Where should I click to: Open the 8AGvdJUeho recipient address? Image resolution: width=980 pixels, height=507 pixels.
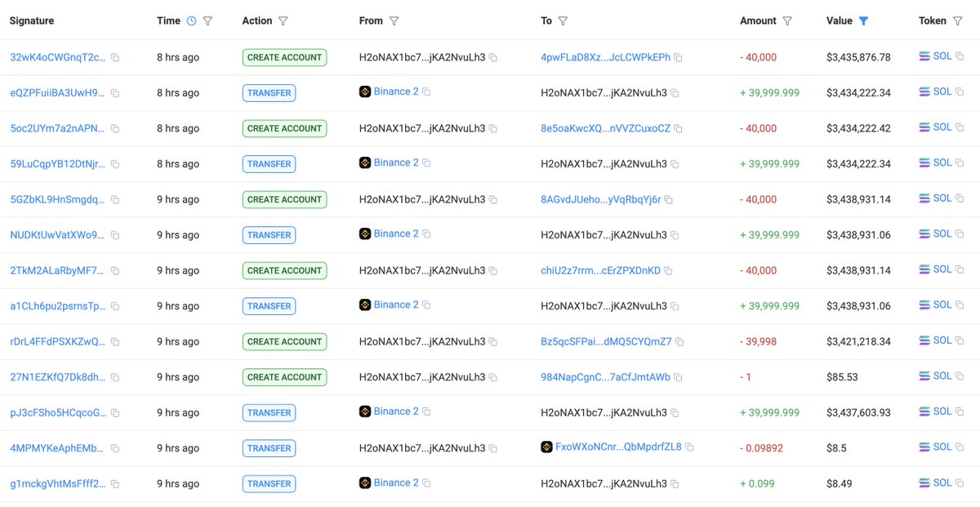click(x=601, y=199)
